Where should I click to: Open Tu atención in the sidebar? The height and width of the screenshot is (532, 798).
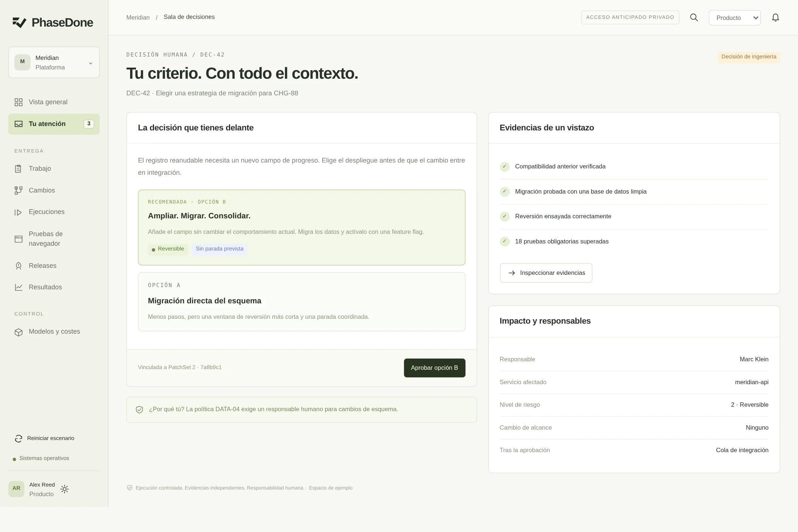point(54,124)
